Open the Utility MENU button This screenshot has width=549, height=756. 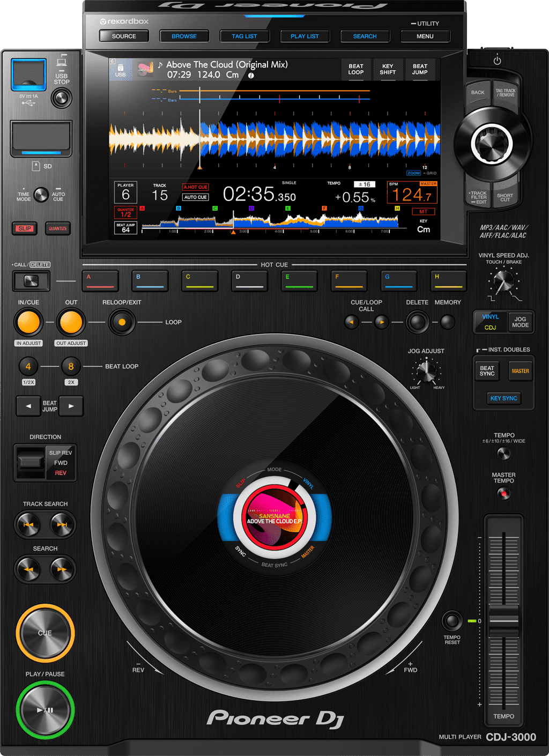[x=425, y=36]
